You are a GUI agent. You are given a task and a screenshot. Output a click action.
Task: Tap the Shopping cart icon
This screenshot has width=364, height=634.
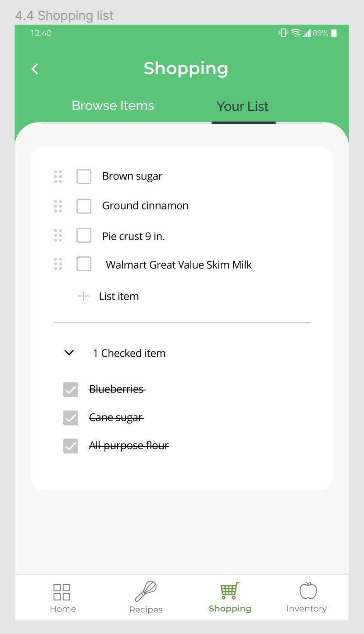click(x=230, y=591)
